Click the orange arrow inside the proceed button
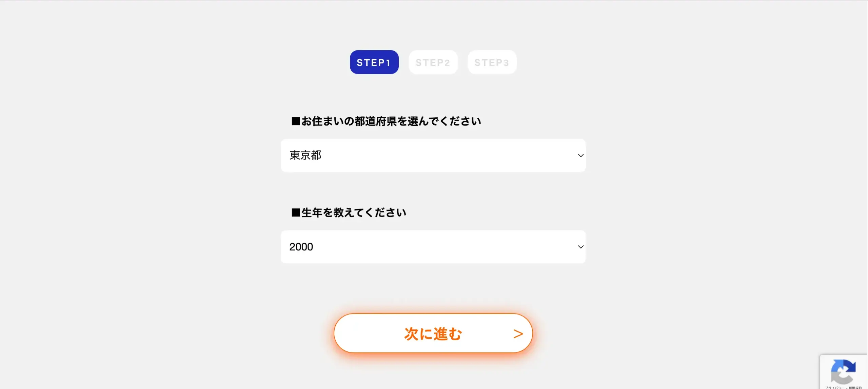Image resolution: width=868 pixels, height=389 pixels. click(518, 333)
